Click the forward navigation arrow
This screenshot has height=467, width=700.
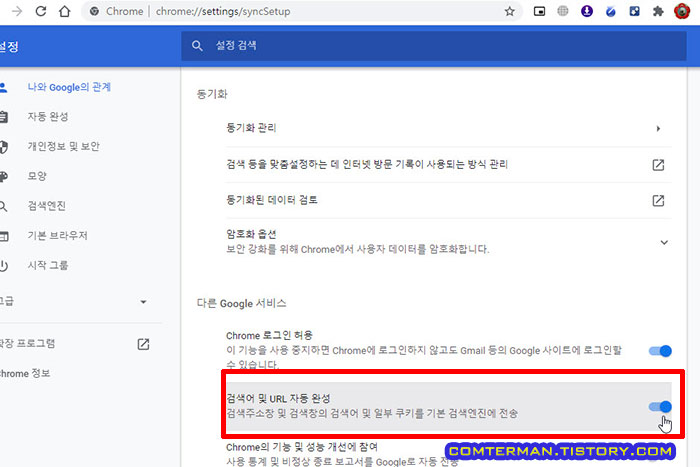pos(17,11)
